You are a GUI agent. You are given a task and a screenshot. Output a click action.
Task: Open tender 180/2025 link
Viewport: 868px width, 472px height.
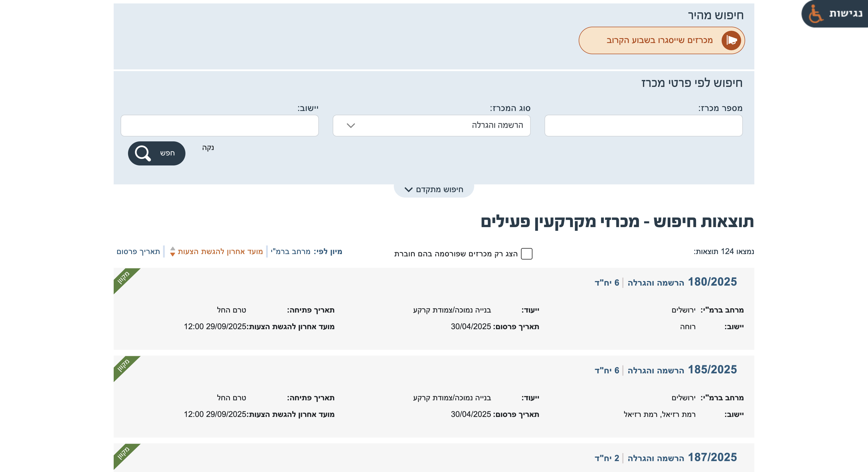[x=712, y=282]
